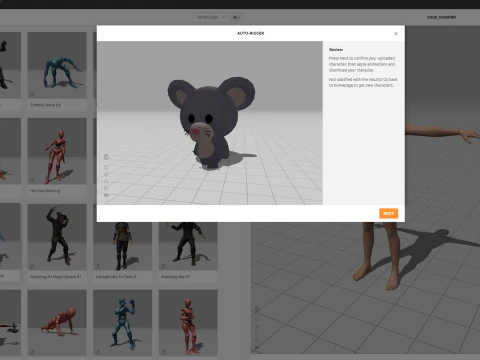Click the AUTO-RIGGER dialog title
Image resolution: width=480 pixels, height=360 pixels.
(x=250, y=33)
